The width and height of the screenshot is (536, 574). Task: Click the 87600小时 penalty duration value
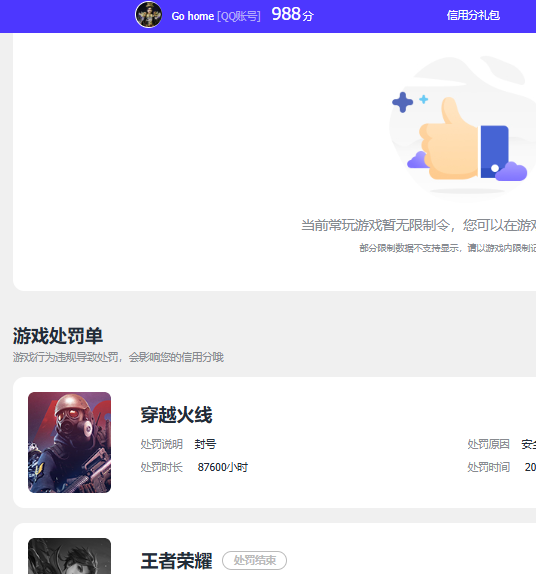(x=223, y=467)
